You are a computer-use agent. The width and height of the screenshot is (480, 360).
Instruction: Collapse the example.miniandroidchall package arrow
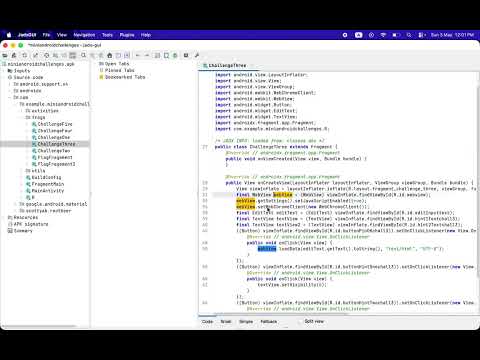click(16, 104)
